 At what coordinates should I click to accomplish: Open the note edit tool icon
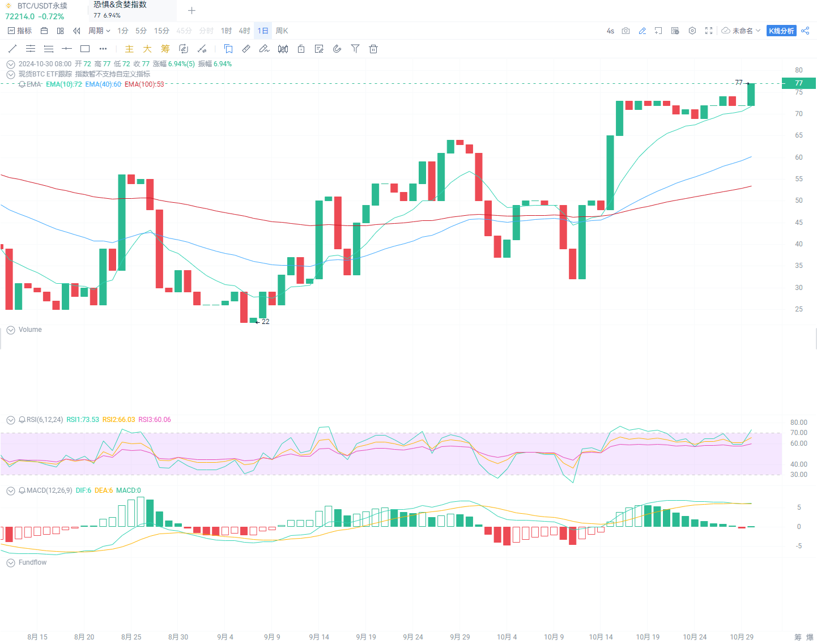319,49
